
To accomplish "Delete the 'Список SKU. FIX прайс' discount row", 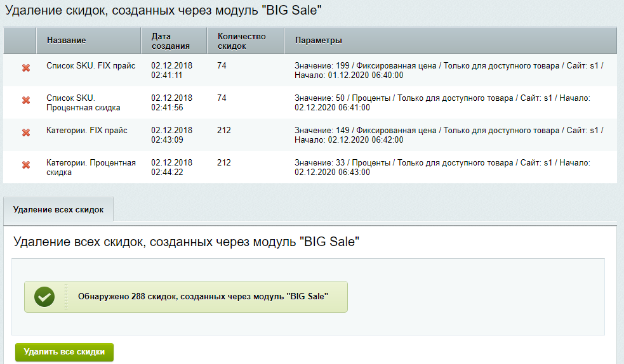I will click(26, 68).
